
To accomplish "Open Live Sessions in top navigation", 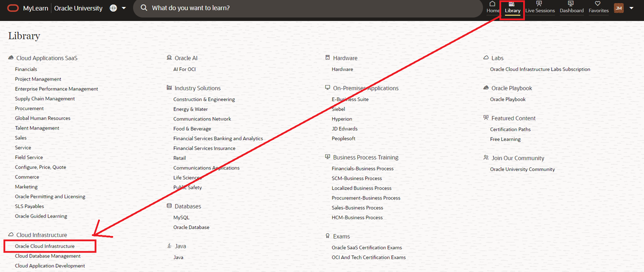I will click(x=540, y=8).
